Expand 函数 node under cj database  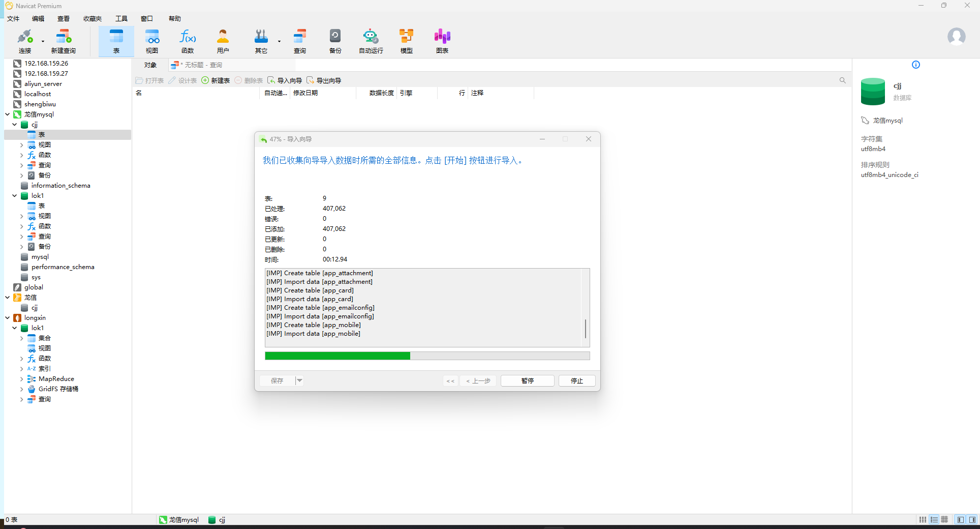pos(22,155)
